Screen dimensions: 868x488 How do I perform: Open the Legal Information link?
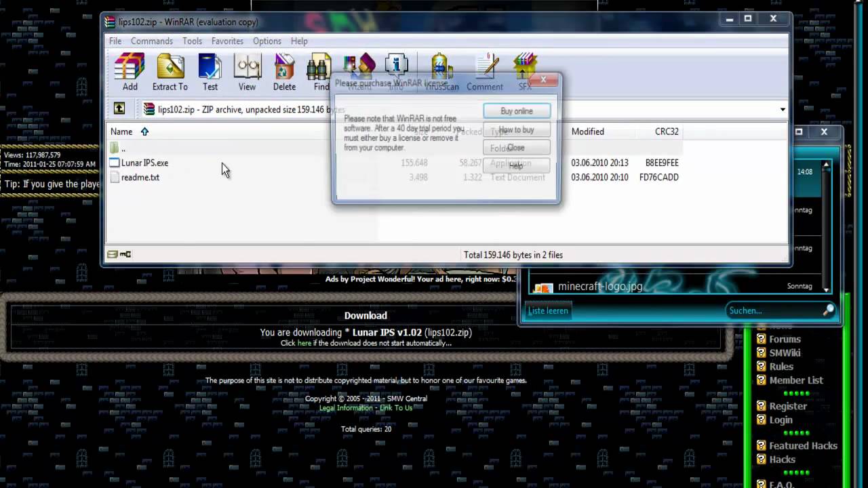coord(346,408)
